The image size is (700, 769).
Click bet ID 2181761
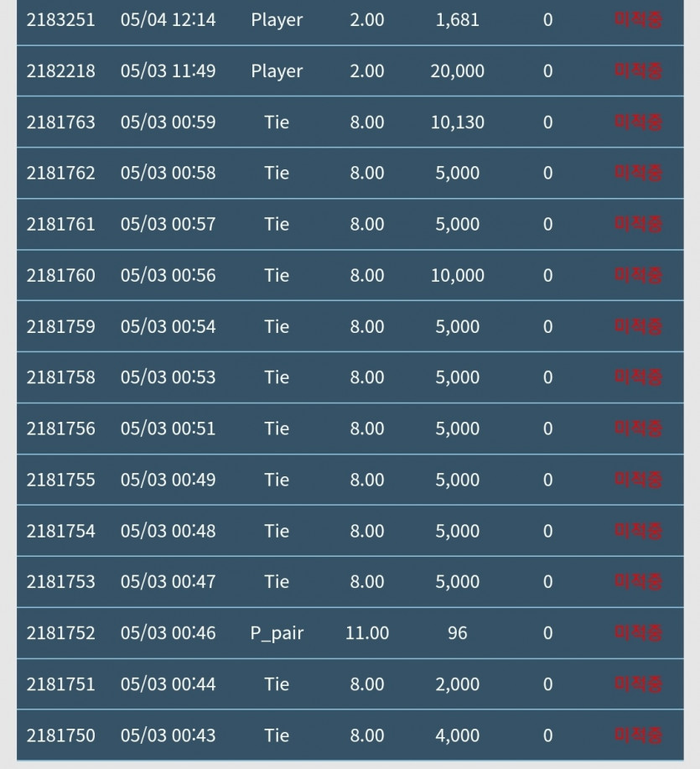point(61,224)
